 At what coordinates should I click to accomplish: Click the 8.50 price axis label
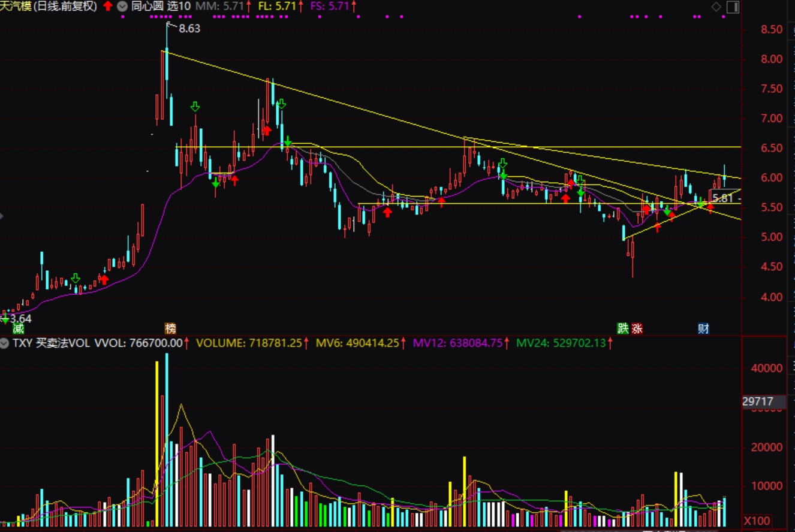770,29
